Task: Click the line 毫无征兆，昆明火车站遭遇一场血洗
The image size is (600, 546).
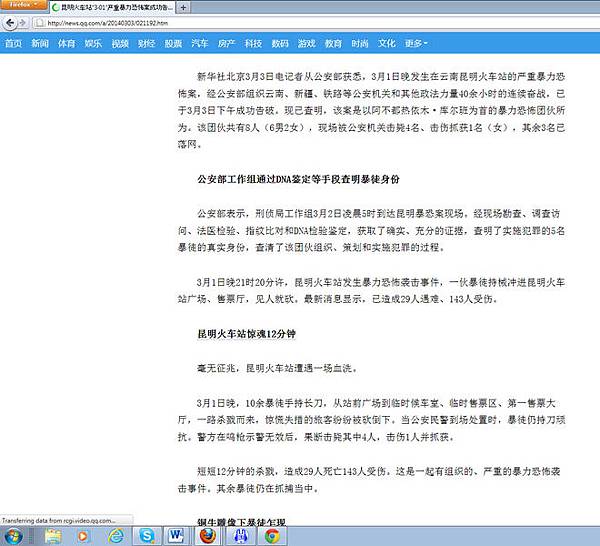Action: tap(278, 368)
